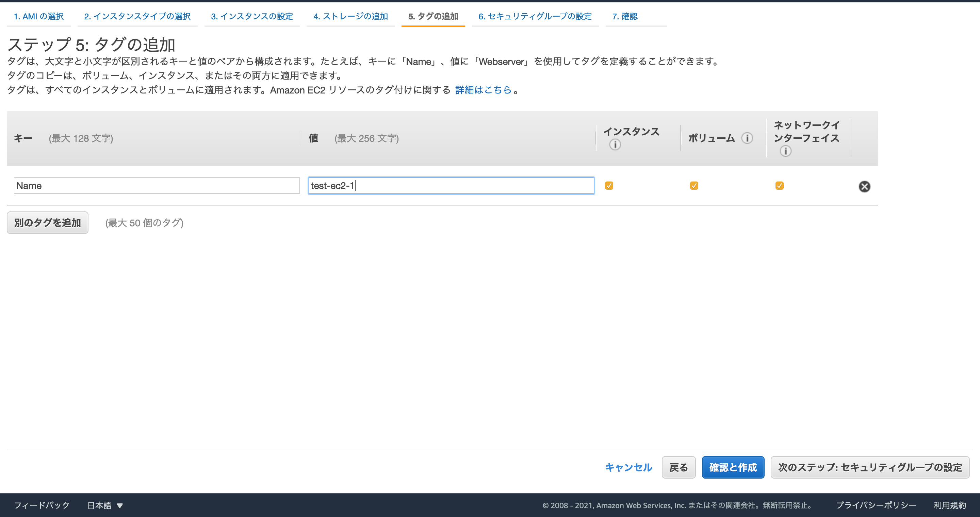Go to step 6. セキュリティグループの設定

coord(535,16)
